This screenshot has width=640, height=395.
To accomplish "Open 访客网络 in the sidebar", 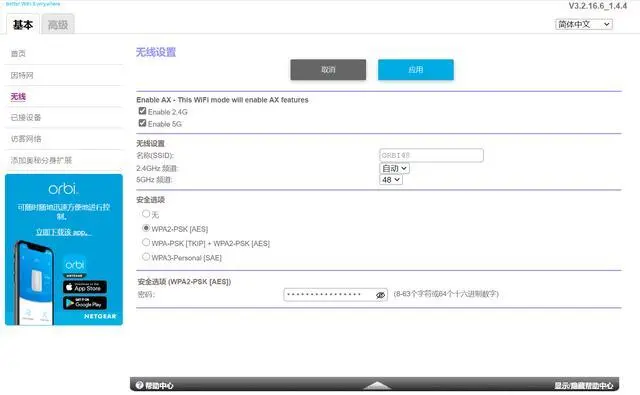I will point(26,139).
